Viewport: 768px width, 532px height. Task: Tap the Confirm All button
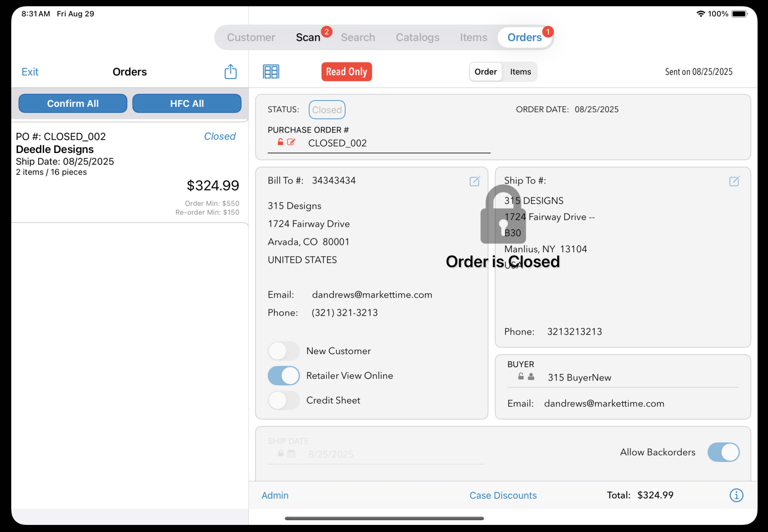click(x=73, y=103)
